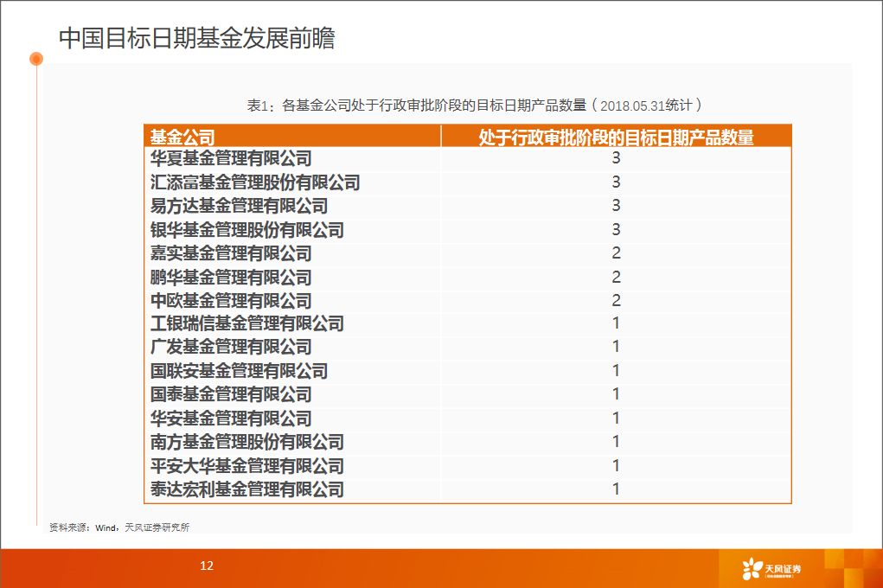This screenshot has height=588, width=883.
Task: Select the 华夏基金管理有限公司 row
Action: (x=467, y=158)
